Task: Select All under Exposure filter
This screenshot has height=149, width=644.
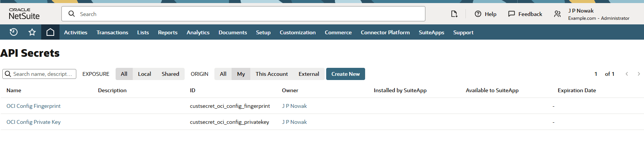Action: point(124,74)
